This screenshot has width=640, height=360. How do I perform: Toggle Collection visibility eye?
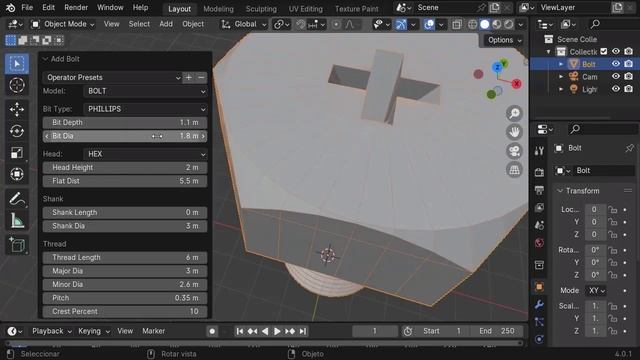click(x=616, y=51)
